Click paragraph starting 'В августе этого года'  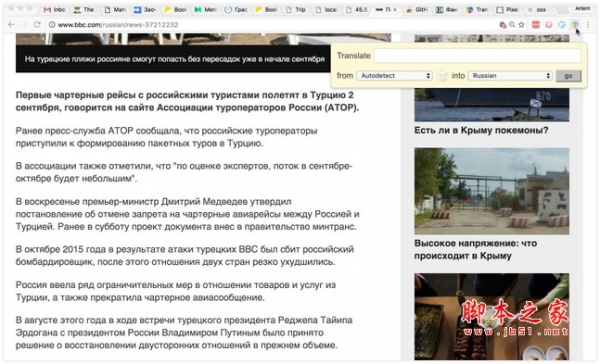(184, 332)
